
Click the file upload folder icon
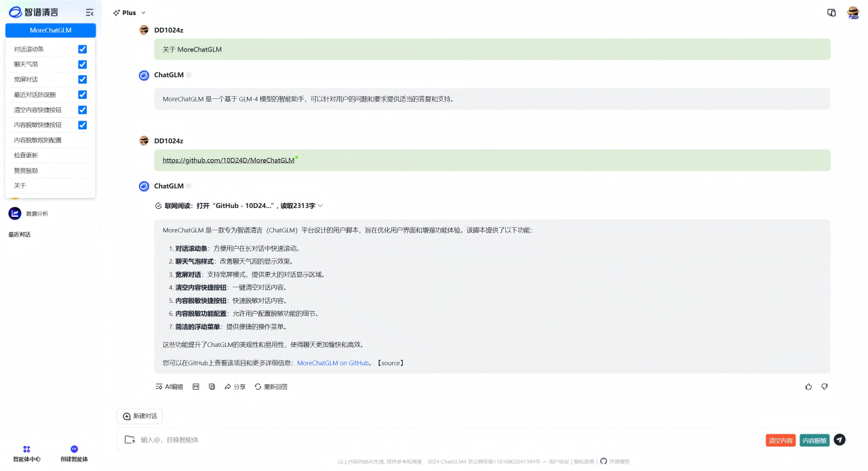pos(130,440)
